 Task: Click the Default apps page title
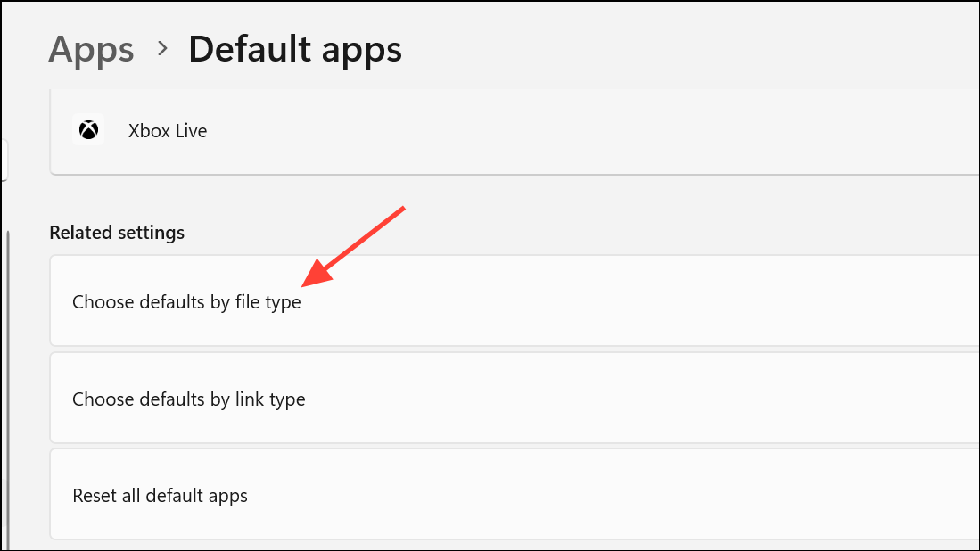click(x=294, y=49)
